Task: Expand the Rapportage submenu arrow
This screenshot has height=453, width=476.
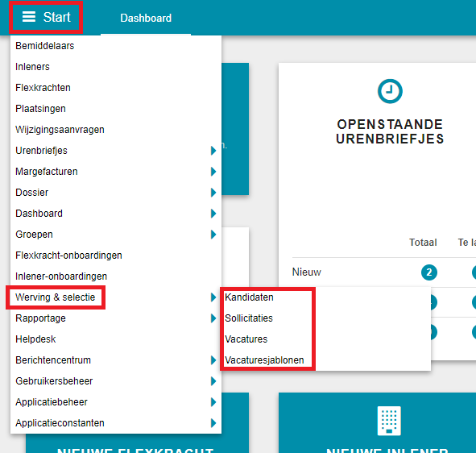Action: click(213, 318)
